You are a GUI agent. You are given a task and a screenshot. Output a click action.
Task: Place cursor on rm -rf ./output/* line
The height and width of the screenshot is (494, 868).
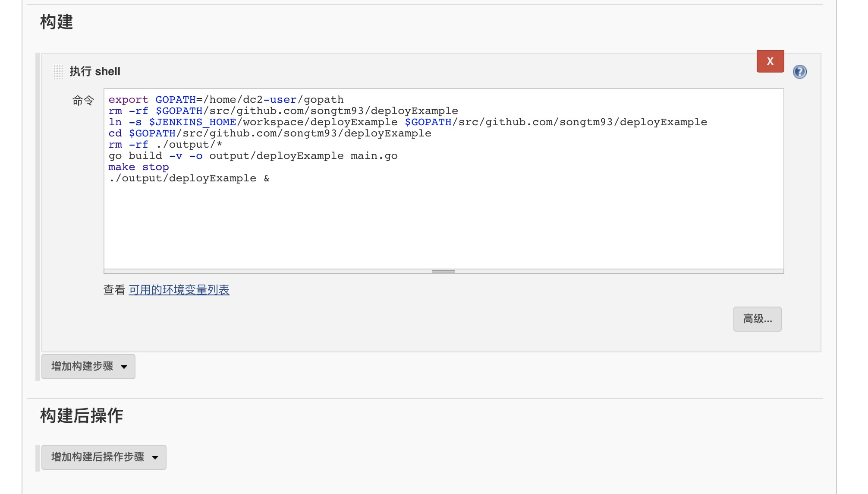(165, 145)
